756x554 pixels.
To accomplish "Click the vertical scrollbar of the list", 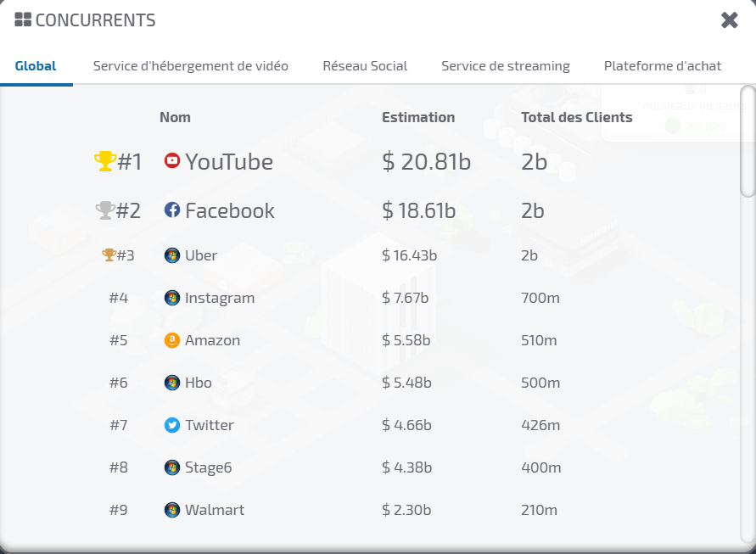I will click(x=748, y=142).
